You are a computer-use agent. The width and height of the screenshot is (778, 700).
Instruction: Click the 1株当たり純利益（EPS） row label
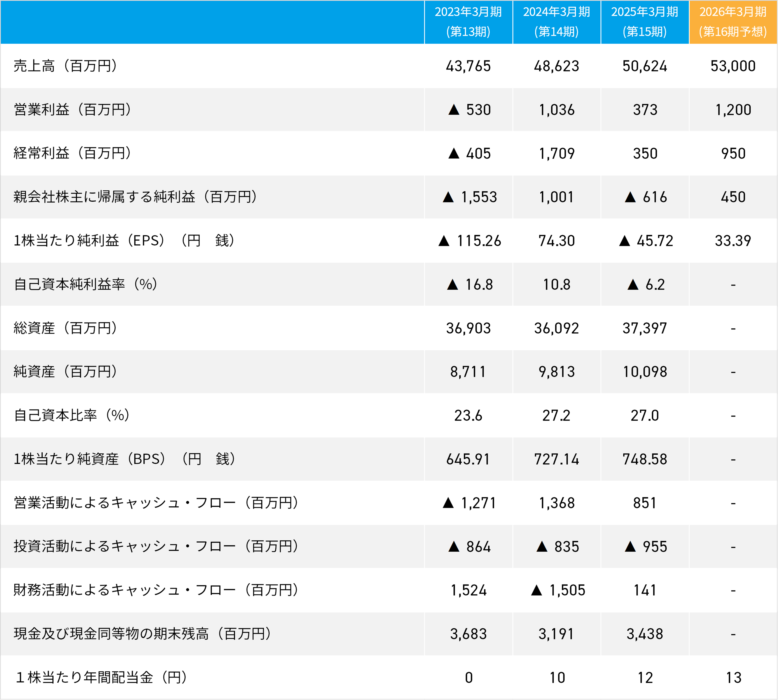pos(124,241)
